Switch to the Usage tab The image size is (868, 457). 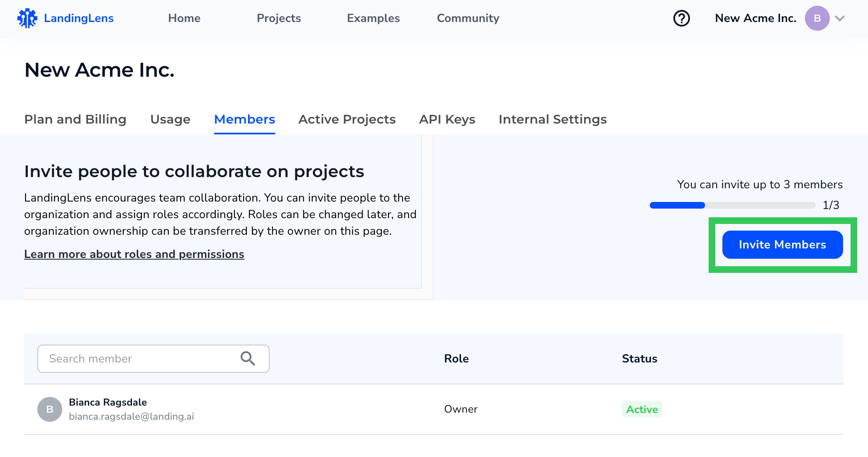point(170,119)
